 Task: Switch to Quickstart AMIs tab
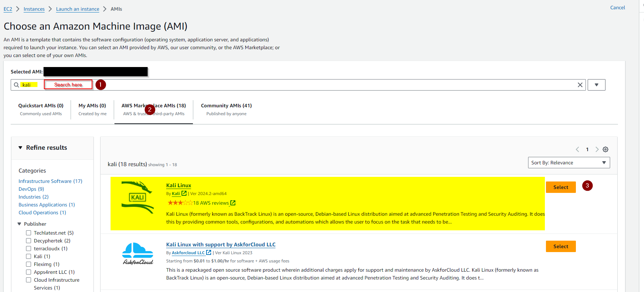(41, 109)
